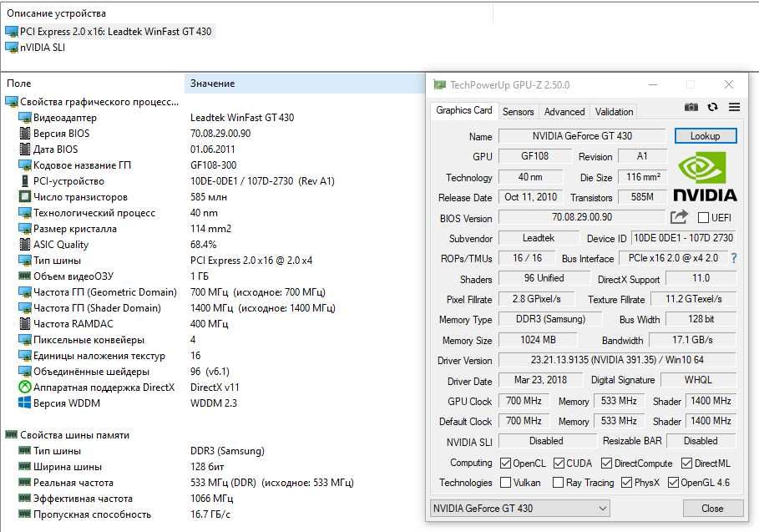Toggle the OpenCL checkbox
Viewport: 759px width, 532px height.
click(505, 464)
